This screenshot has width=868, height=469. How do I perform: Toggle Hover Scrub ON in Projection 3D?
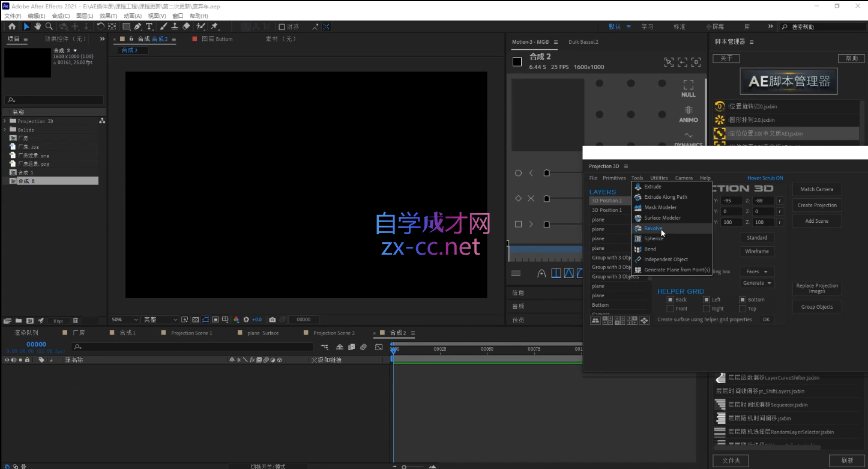[x=765, y=178]
